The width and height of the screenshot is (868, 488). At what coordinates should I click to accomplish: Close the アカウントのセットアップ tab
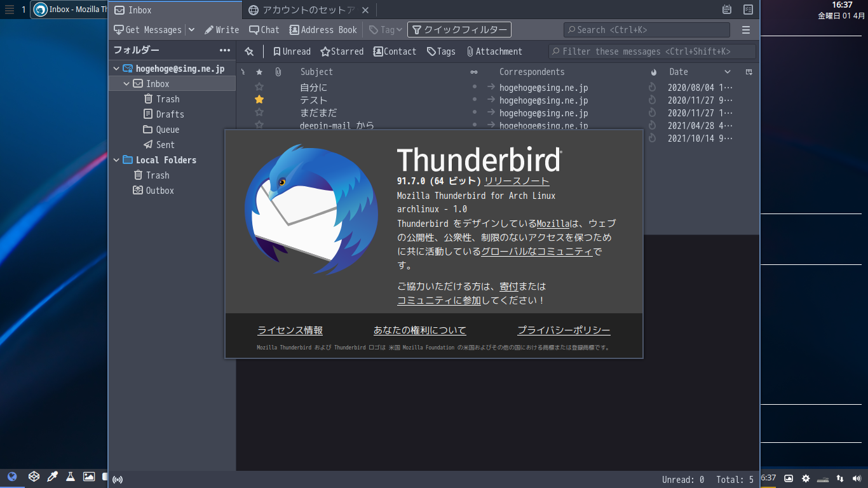tap(365, 10)
